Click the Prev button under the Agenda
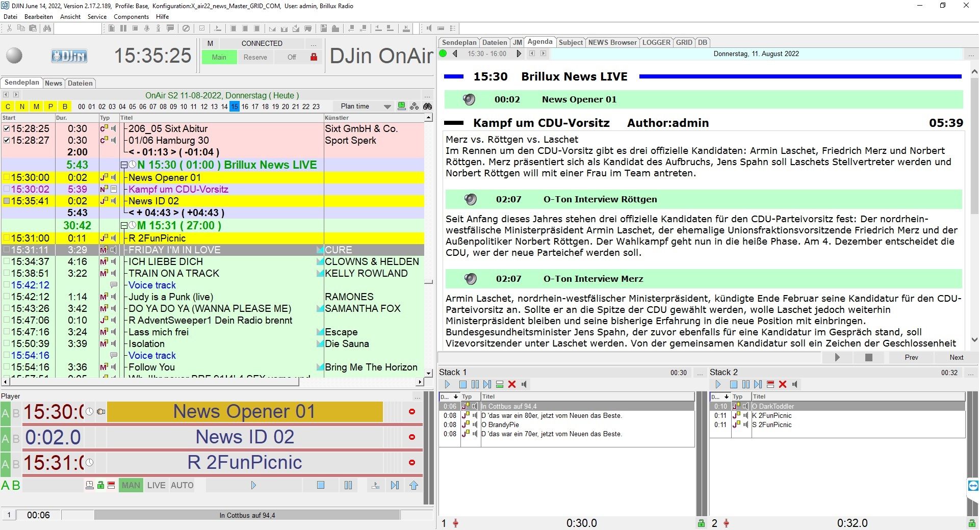 911,357
